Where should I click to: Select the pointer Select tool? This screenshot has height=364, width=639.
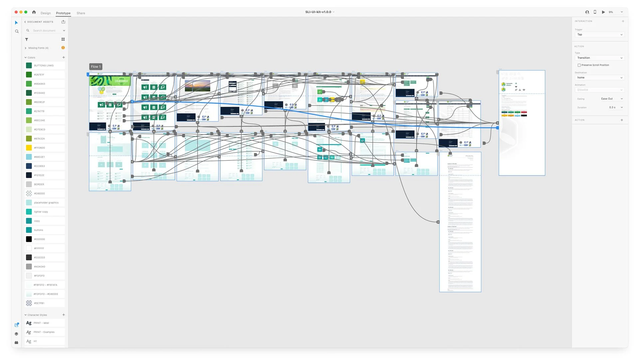coord(16,23)
